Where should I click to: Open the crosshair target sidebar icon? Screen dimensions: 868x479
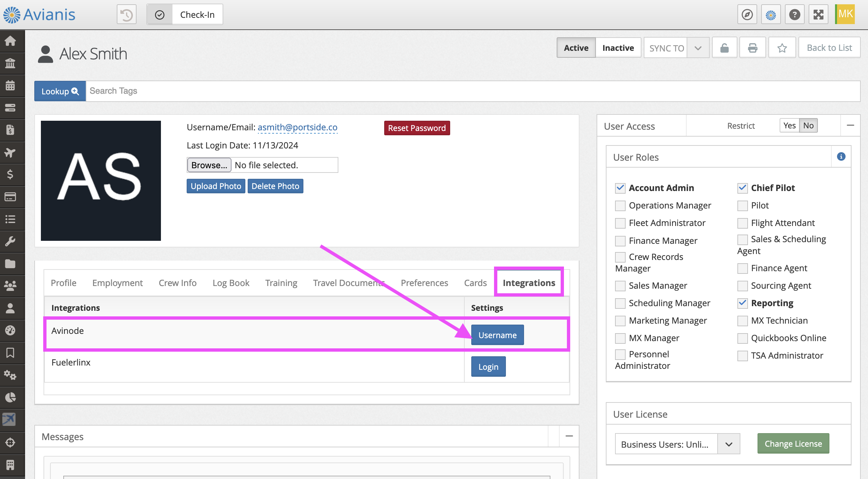pyautogui.click(x=10, y=442)
